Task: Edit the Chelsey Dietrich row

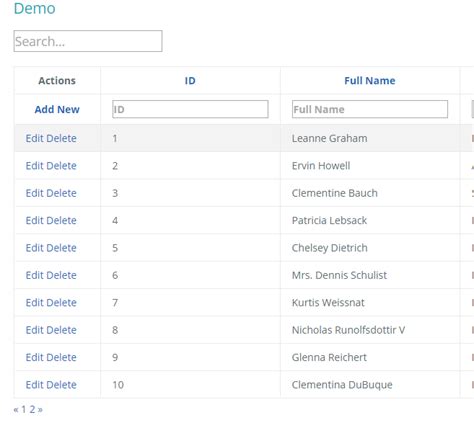Action: pos(35,248)
